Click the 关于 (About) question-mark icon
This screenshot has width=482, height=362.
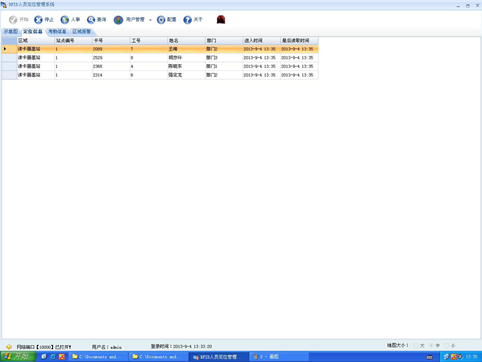[x=188, y=20]
